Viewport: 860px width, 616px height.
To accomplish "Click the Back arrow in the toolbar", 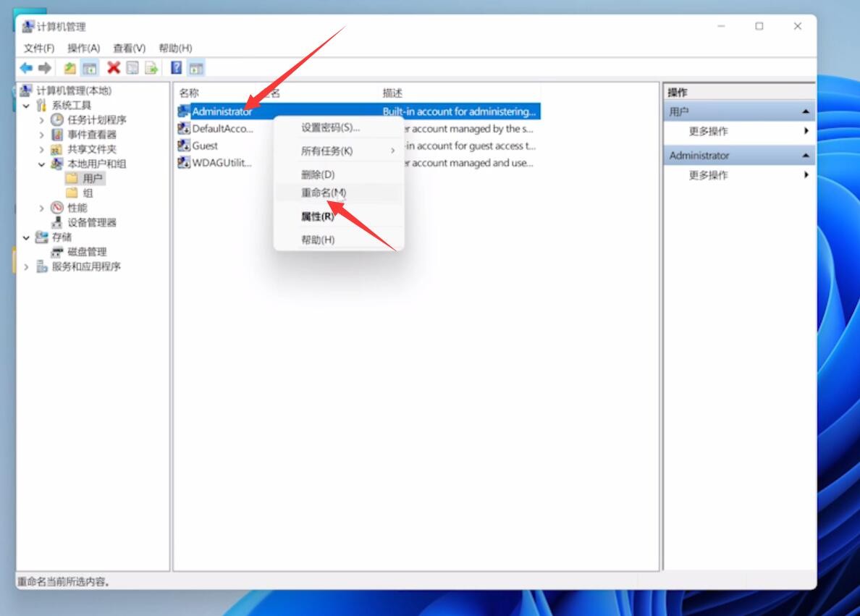I will (x=26, y=68).
